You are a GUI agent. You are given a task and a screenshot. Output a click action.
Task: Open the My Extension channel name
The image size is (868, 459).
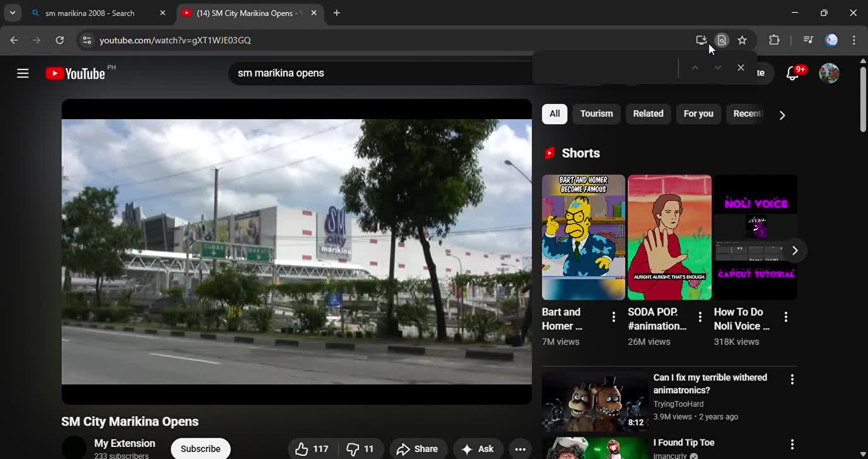point(124,443)
